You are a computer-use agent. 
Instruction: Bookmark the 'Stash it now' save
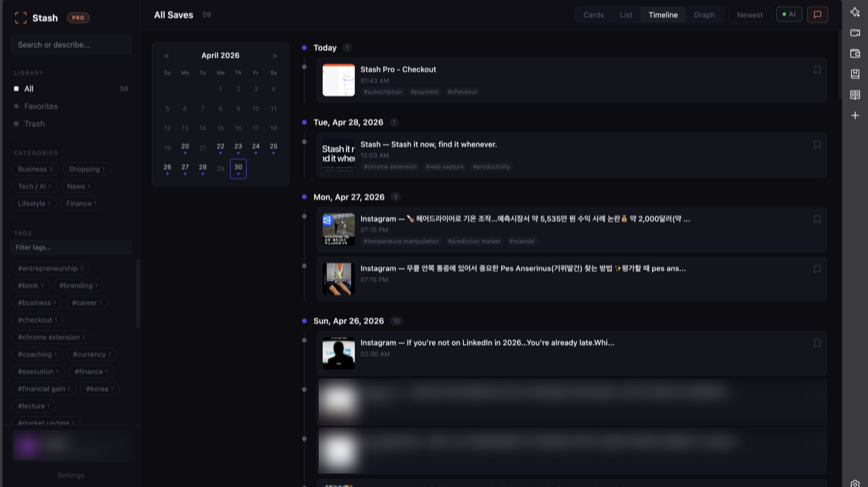click(817, 144)
